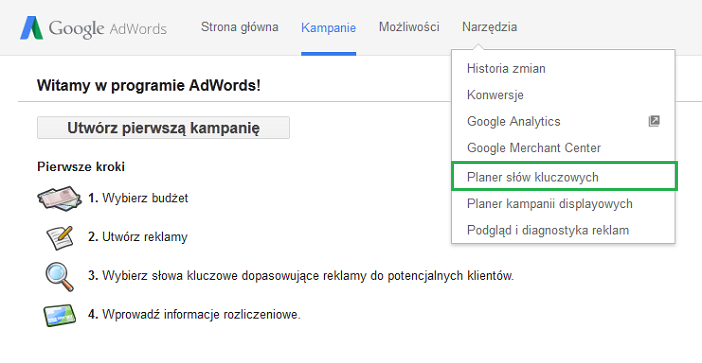Image resolution: width=702 pixels, height=363 pixels.
Task: Click the 2. Utwórz reklamy text
Action: pos(137,237)
